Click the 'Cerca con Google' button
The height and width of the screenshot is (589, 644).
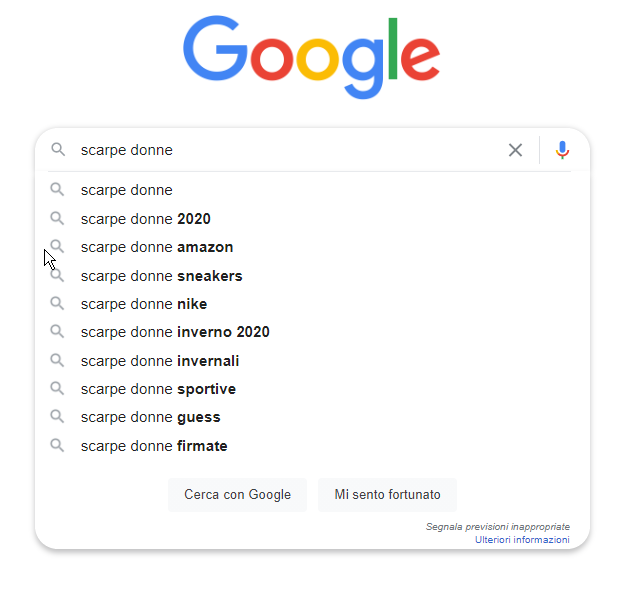click(x=237, y=495)
